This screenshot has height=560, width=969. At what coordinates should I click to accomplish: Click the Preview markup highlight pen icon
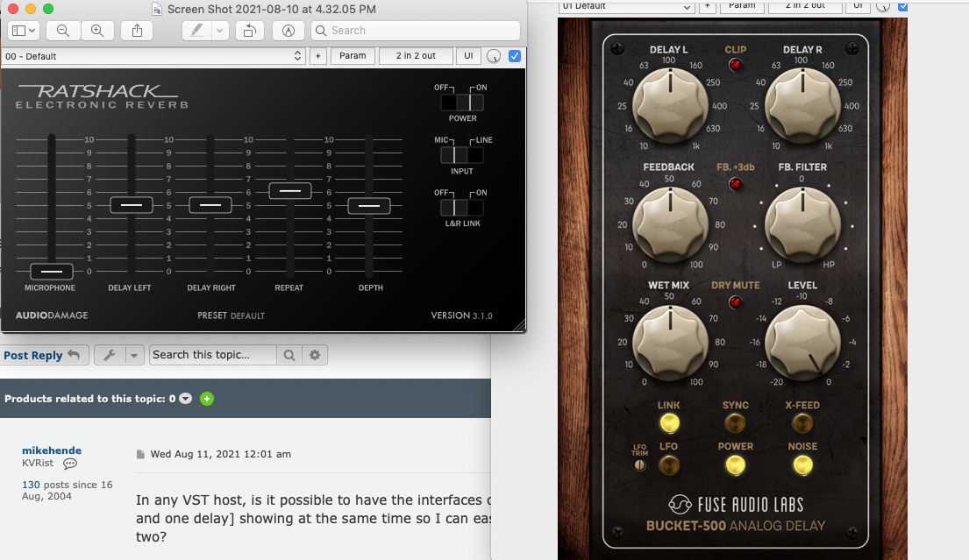(x=197, y=31)
